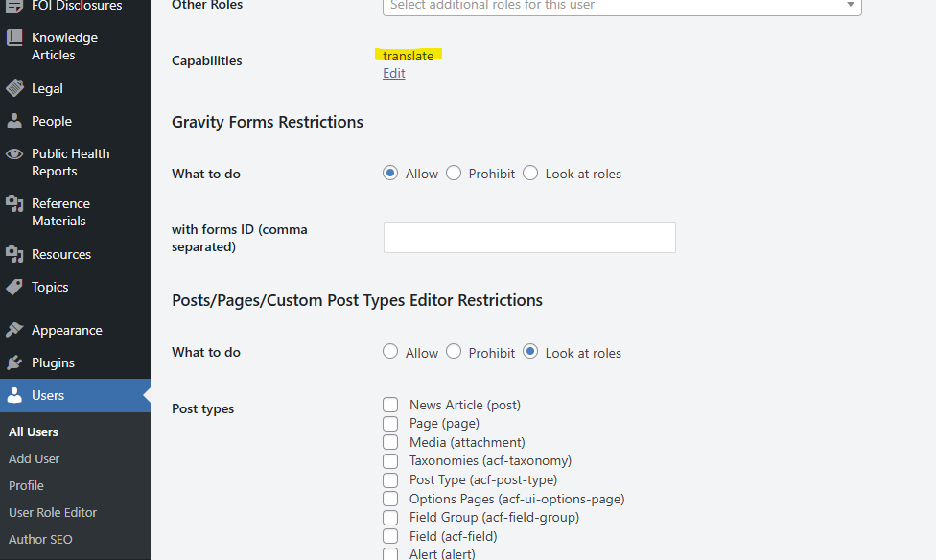Enable the Options Pages checkbox
This screenshot has width=936, height=560.
390,499
